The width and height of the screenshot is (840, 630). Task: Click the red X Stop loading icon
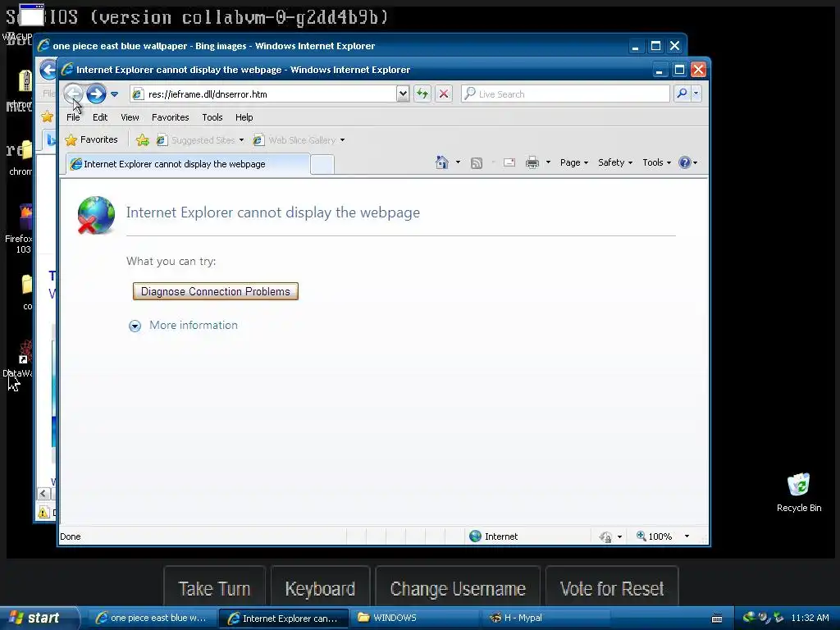click(x=444, y=94)
